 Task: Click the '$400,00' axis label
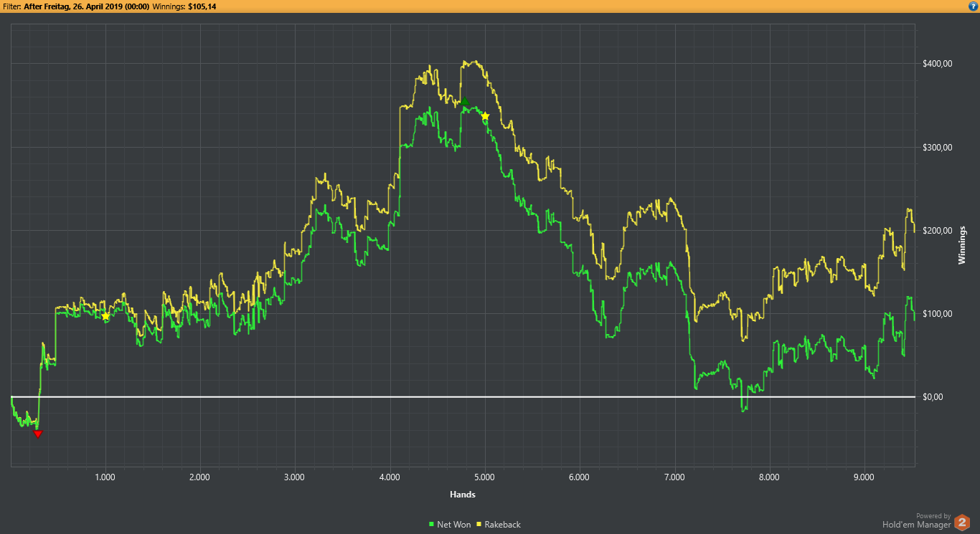pyautogui.click(x=938, y=64)
